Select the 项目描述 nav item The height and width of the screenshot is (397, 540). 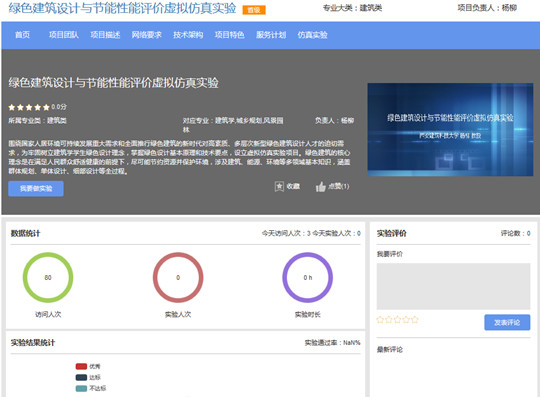tap(105, 35)
